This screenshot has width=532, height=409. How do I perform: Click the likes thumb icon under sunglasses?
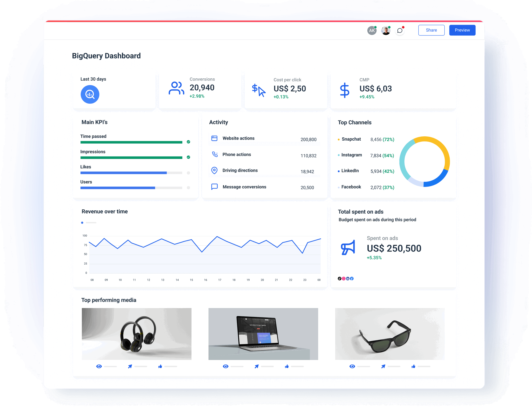coord(413,366)
